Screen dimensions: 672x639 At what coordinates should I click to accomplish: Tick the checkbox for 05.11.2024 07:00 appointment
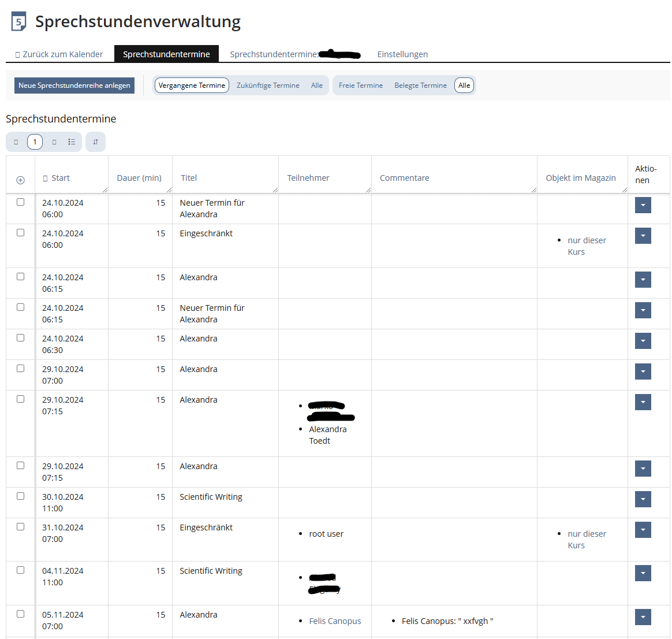pos(21,614)
